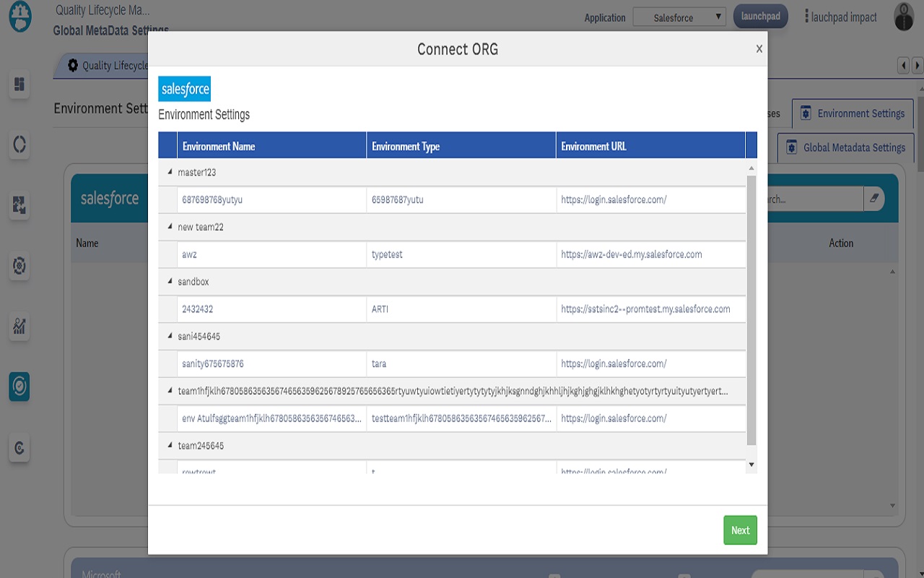Close the Connect ORG dialog
The height and width of the screenshot is (578, 924).
(x=759, y=48)
